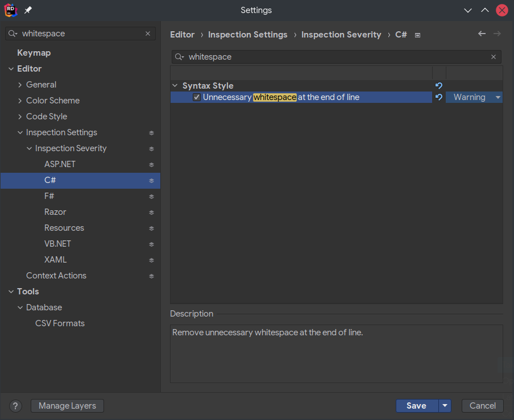Collapse the Syntax Style group

(175, 85)
